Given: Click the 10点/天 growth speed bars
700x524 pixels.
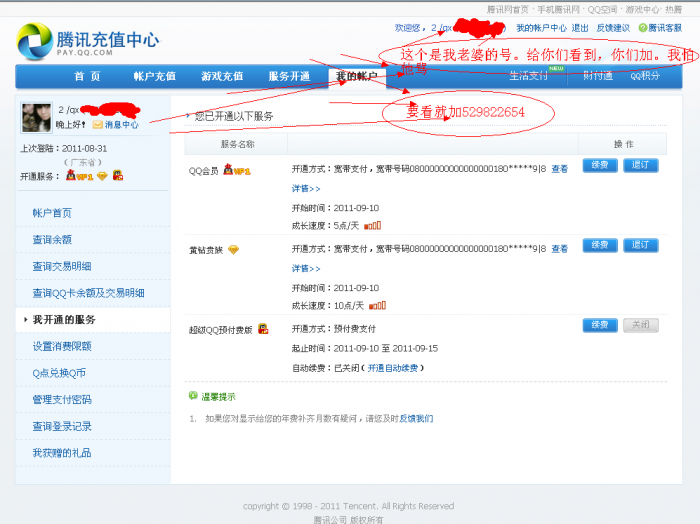Looking at the screenshot, I should (x=377, y=306).
